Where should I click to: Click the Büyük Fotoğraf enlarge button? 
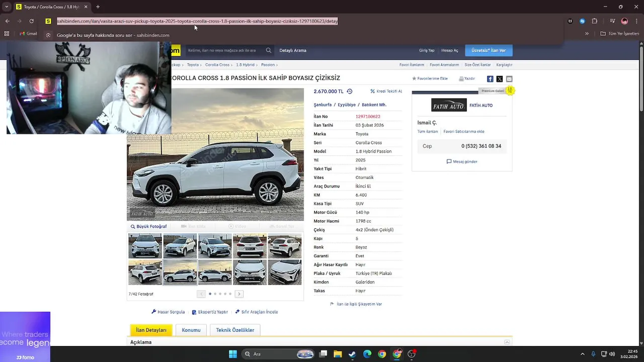point(148,226)
